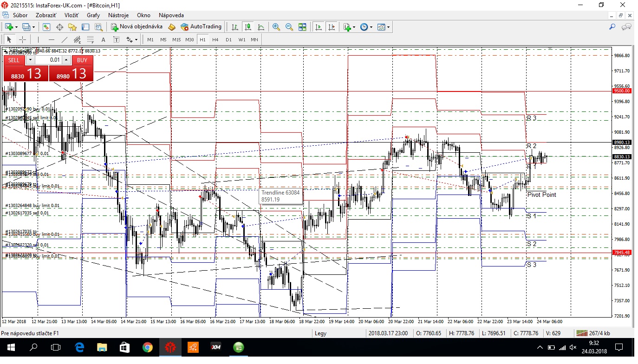Screen dimensions: 638x364
Task: Select the H1 timeframe button
Action: (x=202, y=39)
